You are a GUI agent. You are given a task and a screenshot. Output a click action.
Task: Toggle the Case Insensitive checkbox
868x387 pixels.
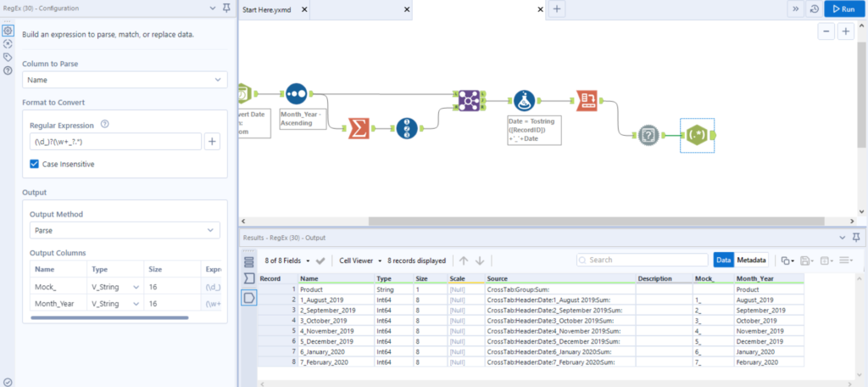(x=36, y=164)
